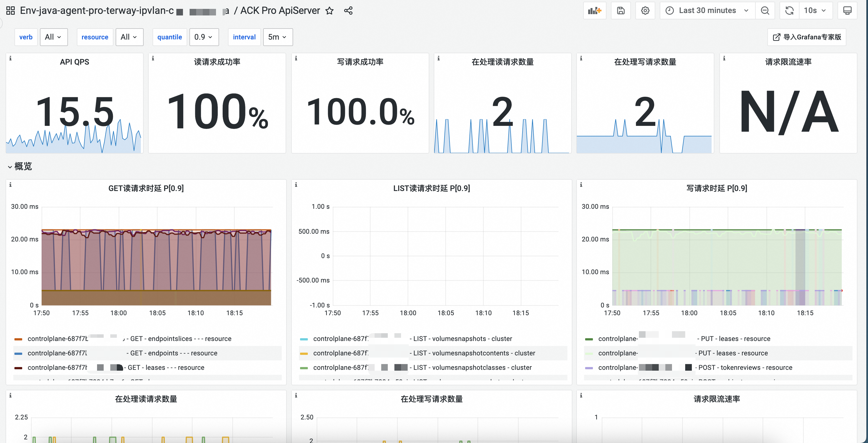Show info for top 请求限流速率 stat panel
The image size is (868, 443).
tap(724, 58)
